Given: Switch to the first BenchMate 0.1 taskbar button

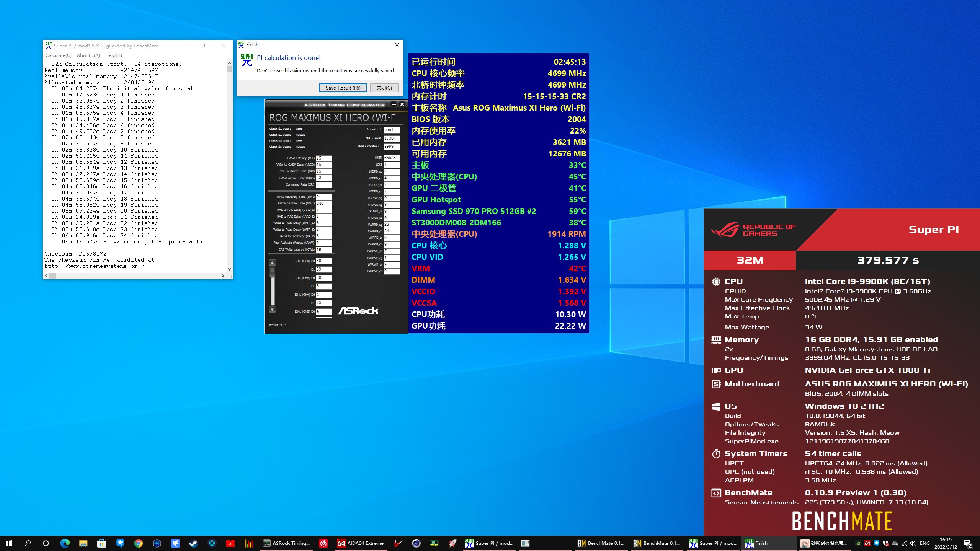Looking at the screenshot, I should pos(601,543).
